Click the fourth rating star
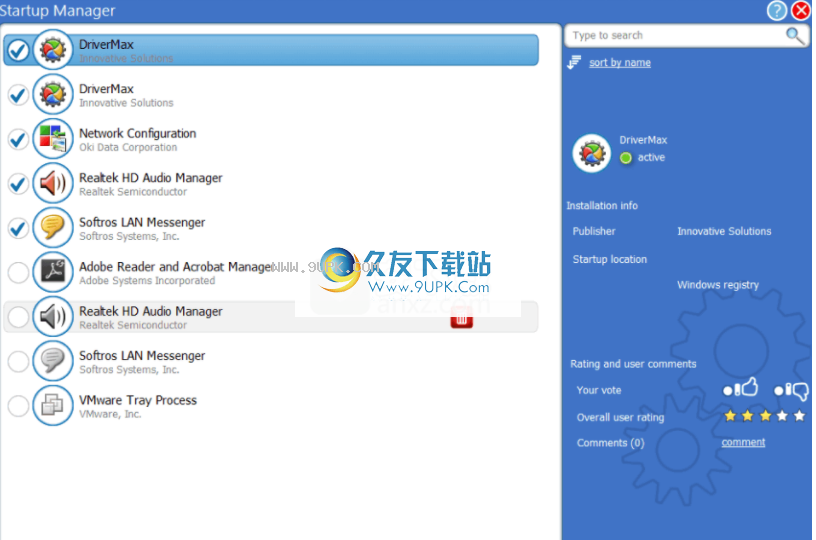Image resolution: width=816 pixels, height=540 pixels. coord(782,416)
